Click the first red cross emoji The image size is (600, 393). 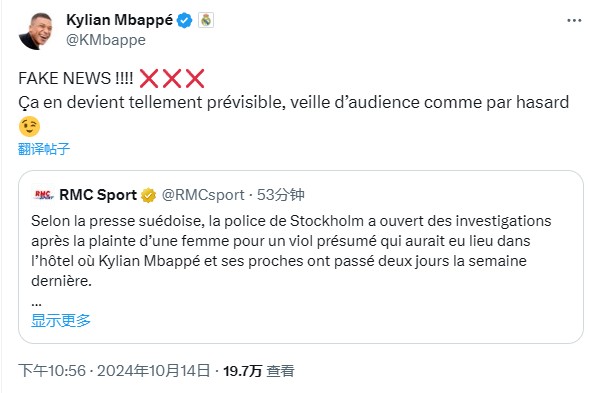click(x=149, y=78)
